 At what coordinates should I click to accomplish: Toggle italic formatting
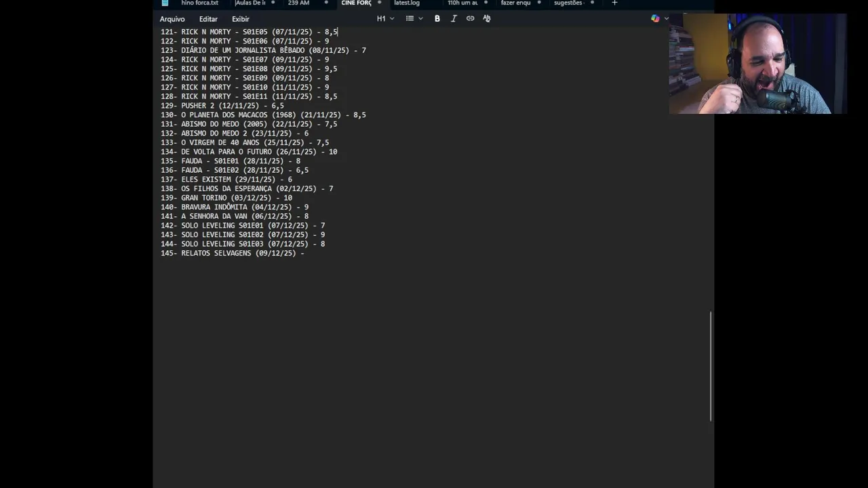click(x=454, y=19)
